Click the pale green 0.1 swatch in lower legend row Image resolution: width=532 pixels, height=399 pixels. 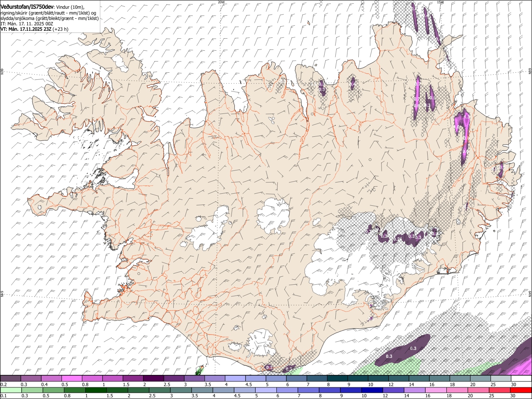tap(11, 390)
